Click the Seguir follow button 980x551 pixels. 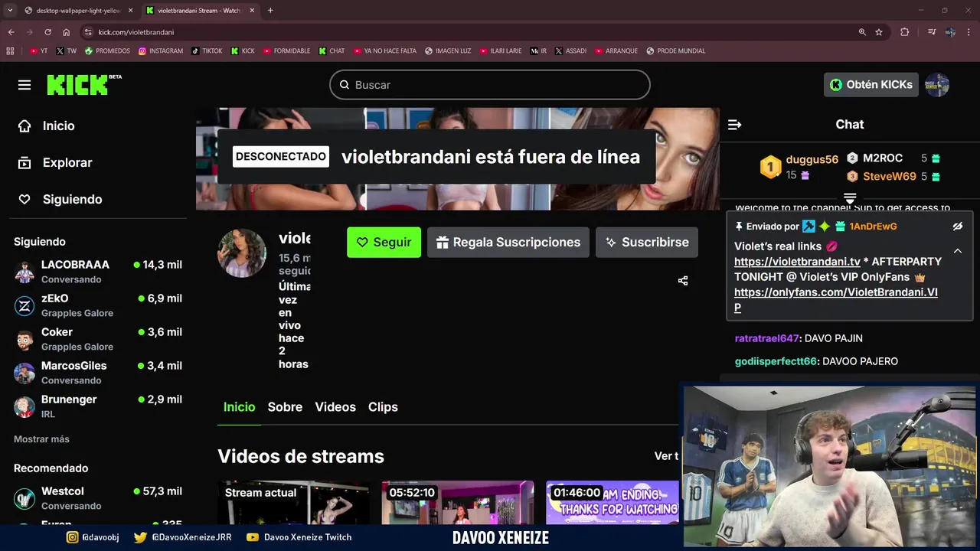(384, 242)
